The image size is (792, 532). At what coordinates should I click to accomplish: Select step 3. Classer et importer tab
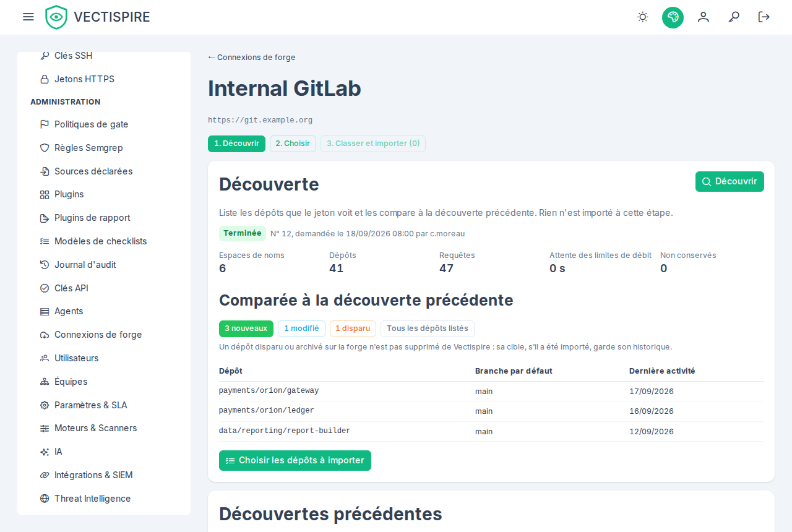click(373, 144)
